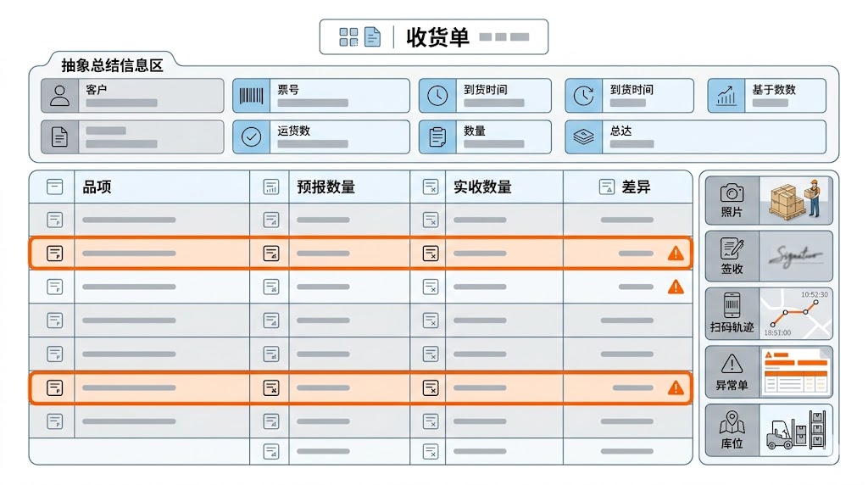Click the warning icon in the first highlighted row
Viewport: 868px width, 485px height.
point(676,253)
